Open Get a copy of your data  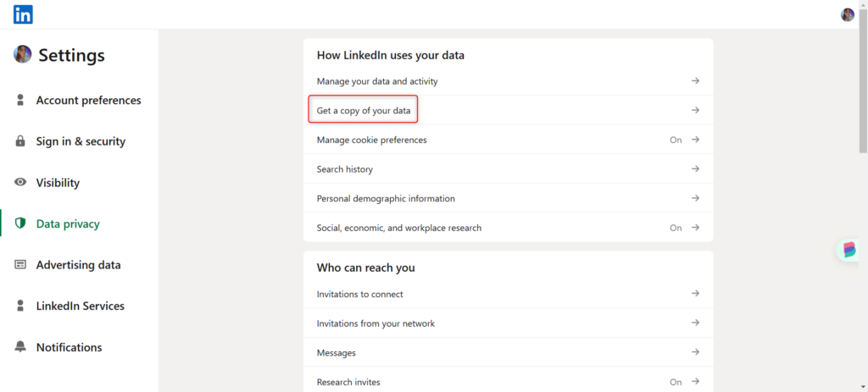tap(509, 110)
